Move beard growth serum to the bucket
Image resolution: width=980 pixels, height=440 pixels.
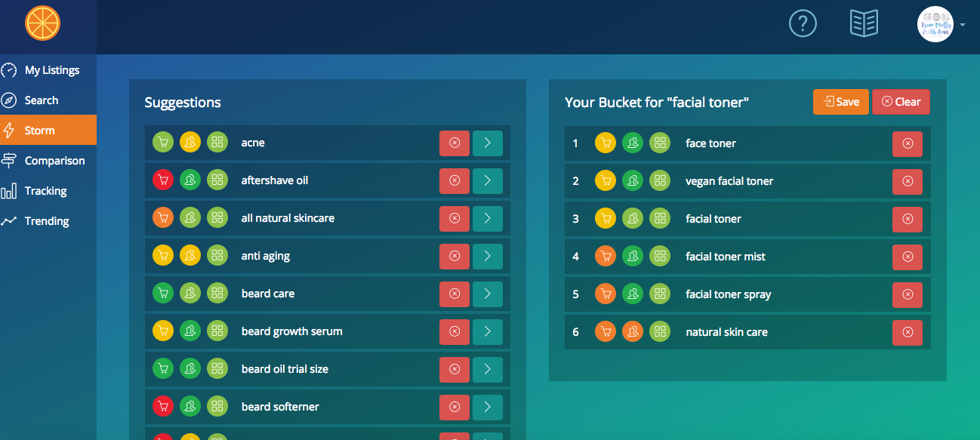[x=488, y=331]
